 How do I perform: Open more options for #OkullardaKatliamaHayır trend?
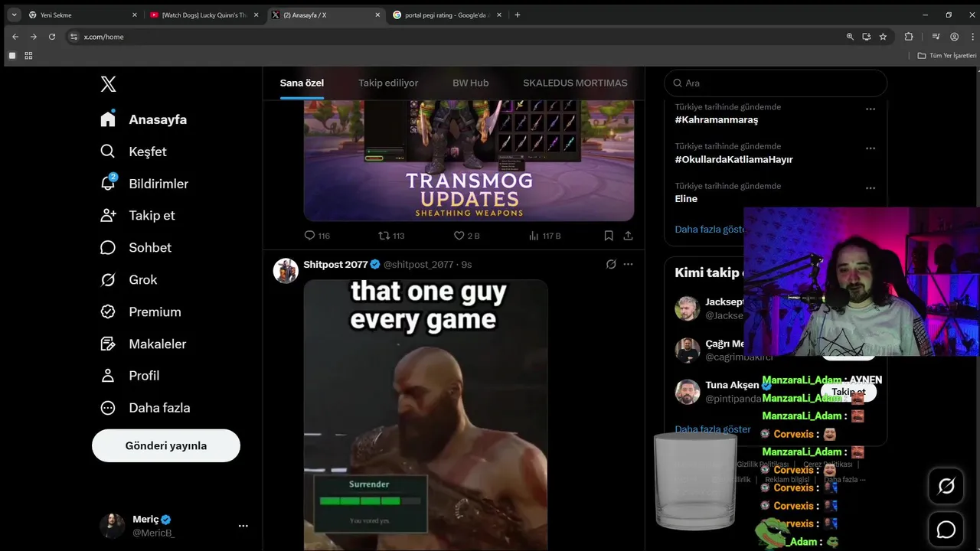[x=871, y=148]
